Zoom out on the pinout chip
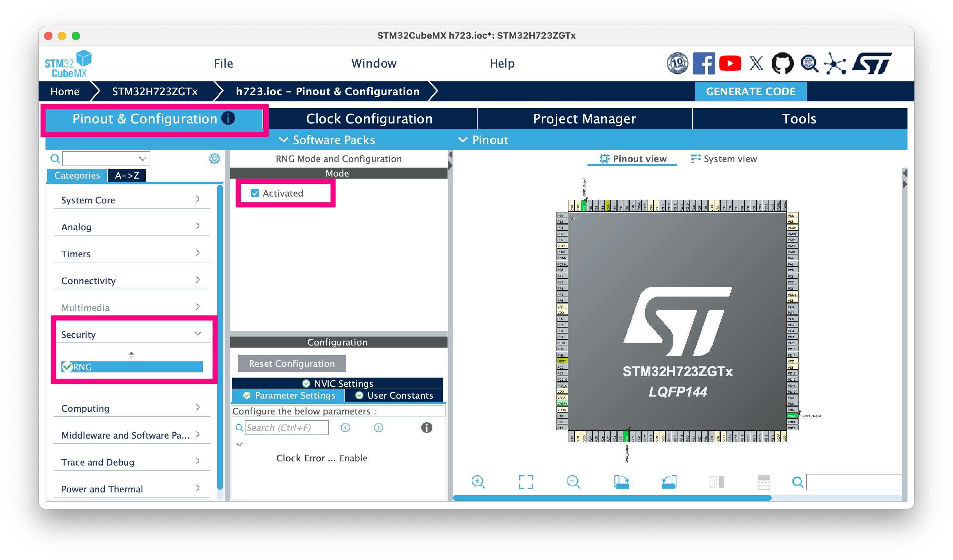Viewport: 953px width, 560px height. click(x=573, y=482)
